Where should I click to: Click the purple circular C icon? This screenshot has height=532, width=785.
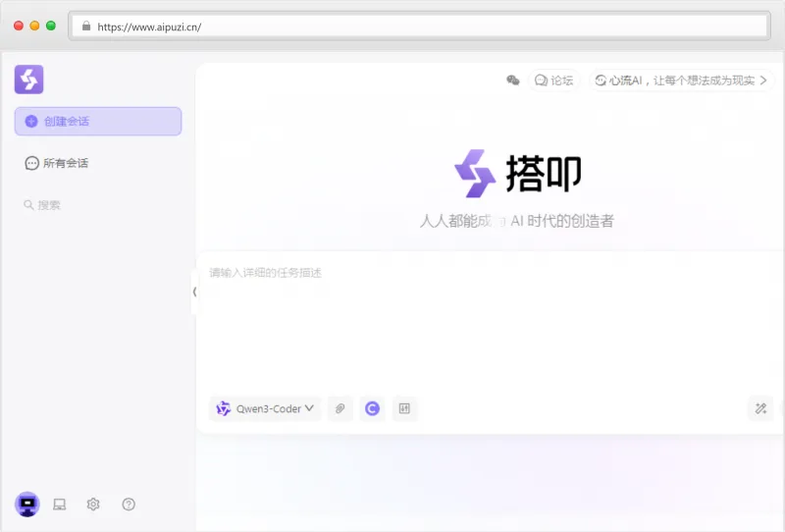tap(372, 408)
